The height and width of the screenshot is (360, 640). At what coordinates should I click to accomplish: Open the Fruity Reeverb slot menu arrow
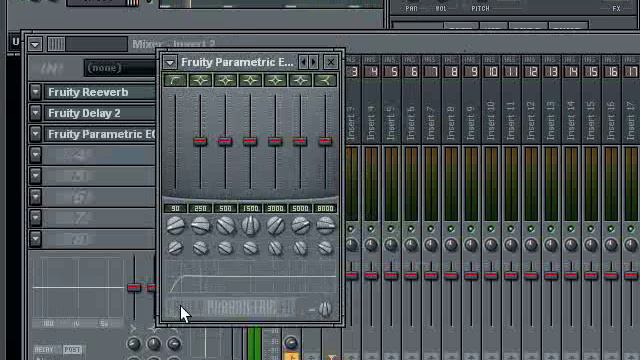[x=36, y=92]
